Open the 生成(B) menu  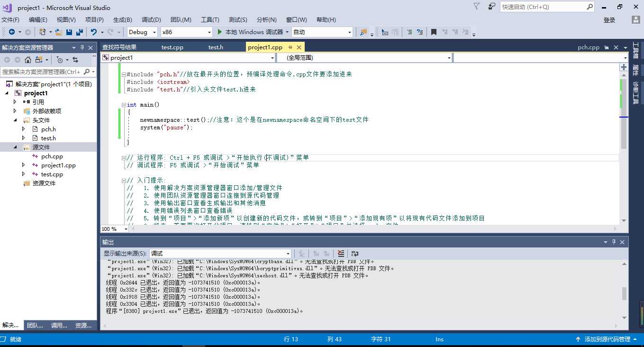tap(123, 20)
